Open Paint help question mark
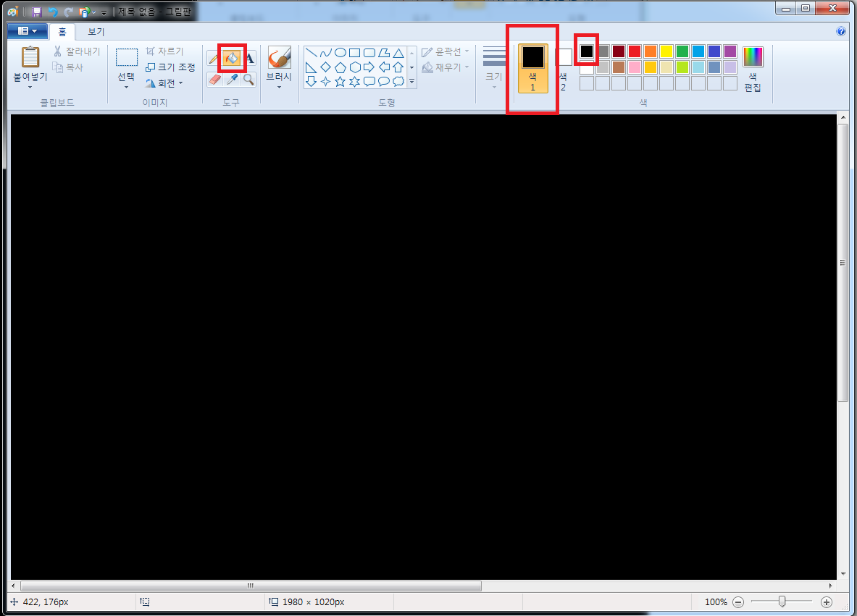This screenshot has height=616, width=857. pyautogui.click(x=841, y=31)
